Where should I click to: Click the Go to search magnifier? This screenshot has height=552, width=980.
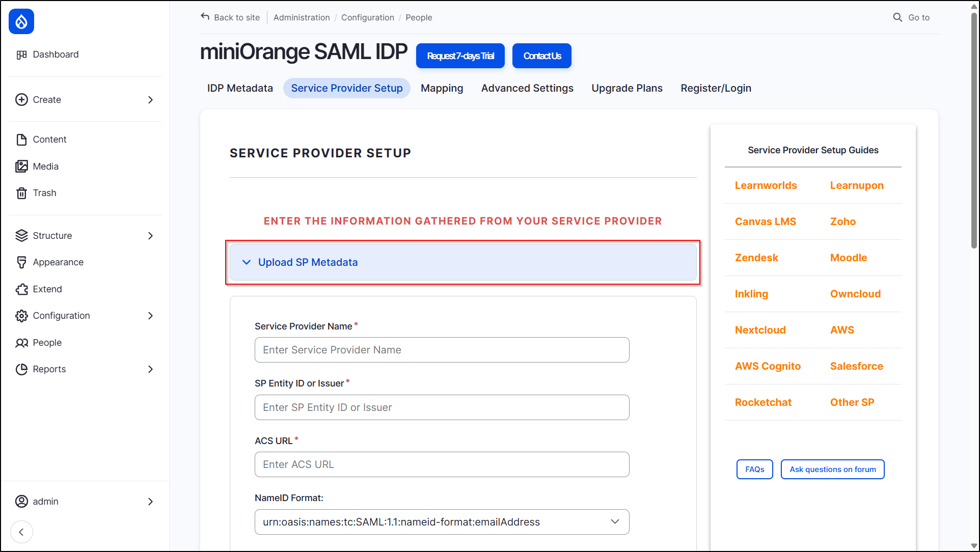pos(897,17)
